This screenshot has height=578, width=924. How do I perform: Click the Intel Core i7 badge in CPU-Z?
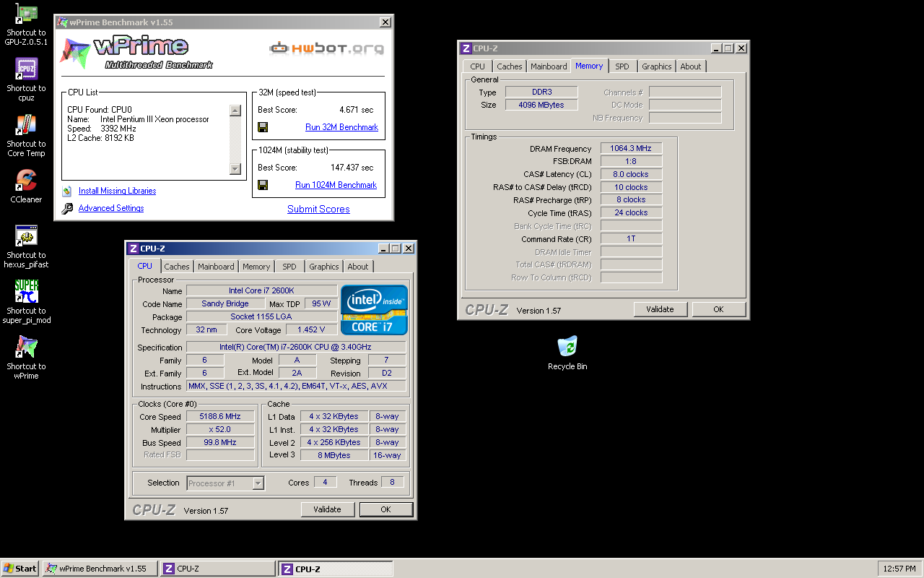[374, 310]
